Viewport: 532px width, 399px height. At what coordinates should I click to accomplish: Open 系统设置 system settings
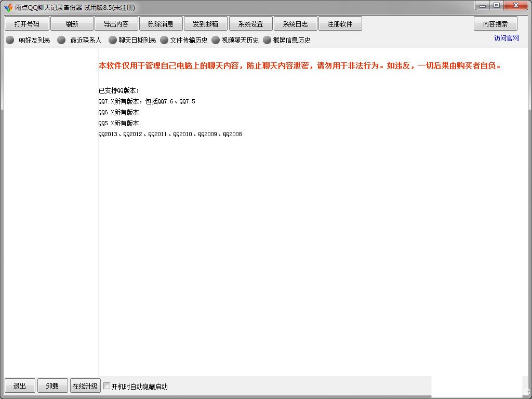coord(251,24)
